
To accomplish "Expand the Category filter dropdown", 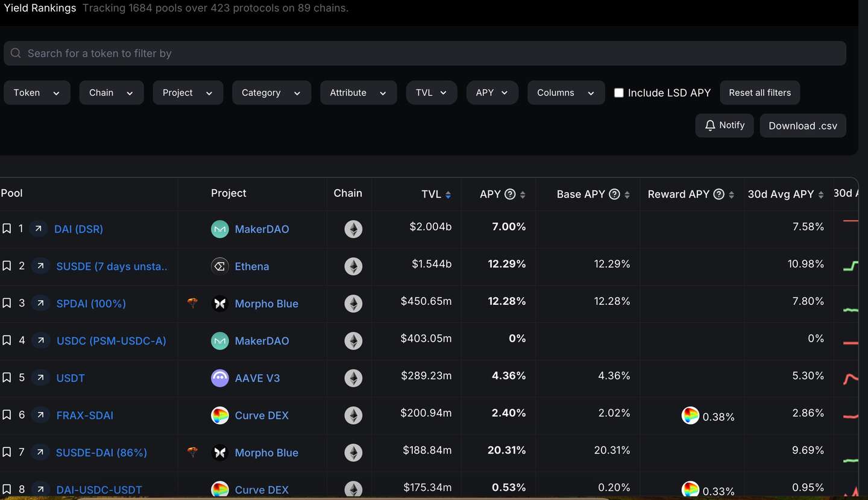I will (x=271, y=93).
